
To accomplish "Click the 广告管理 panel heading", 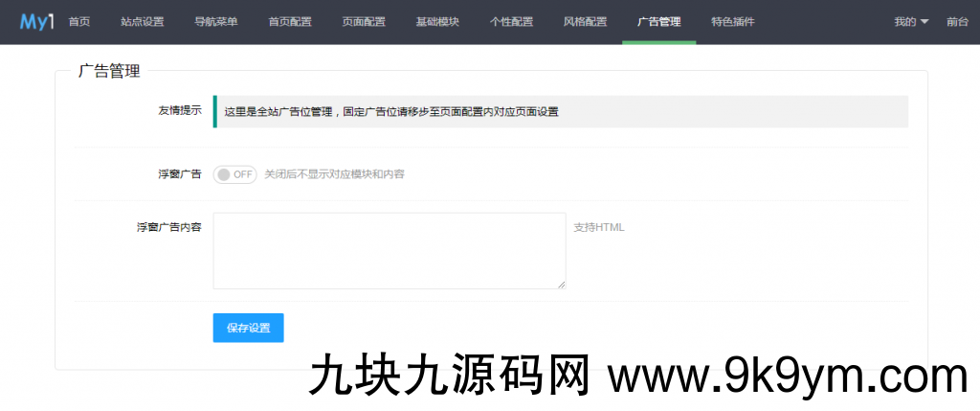I will (109, 70).
